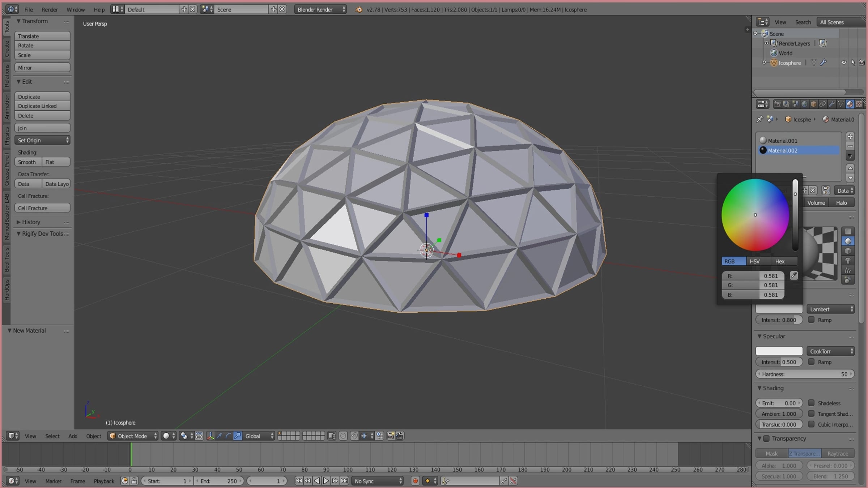Switch color picker to HSV tab
The width and height of the screenshot is (868, 488).
coord(754,261)
